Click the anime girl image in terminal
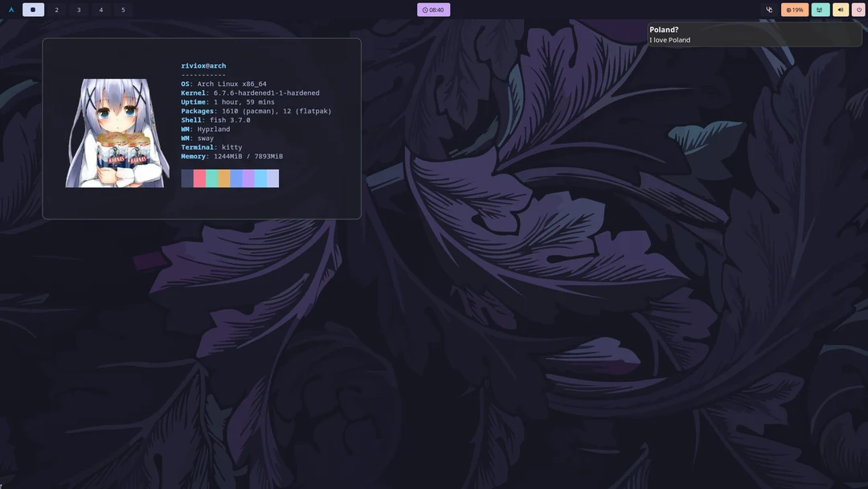 [x=117, y=133]
